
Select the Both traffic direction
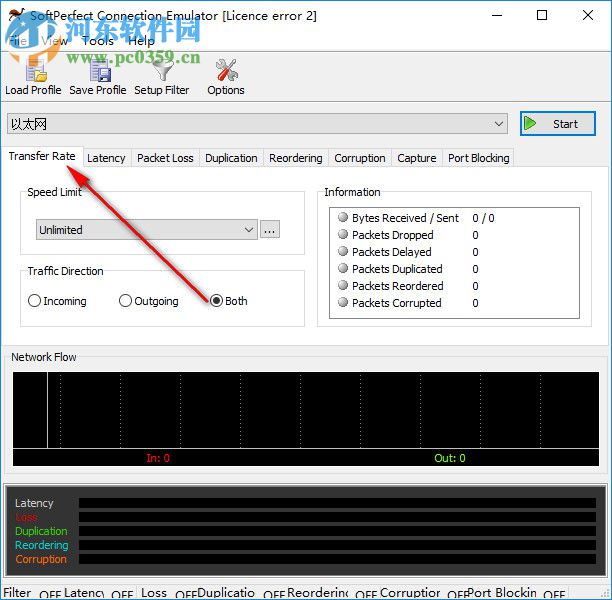pos(229,301)
